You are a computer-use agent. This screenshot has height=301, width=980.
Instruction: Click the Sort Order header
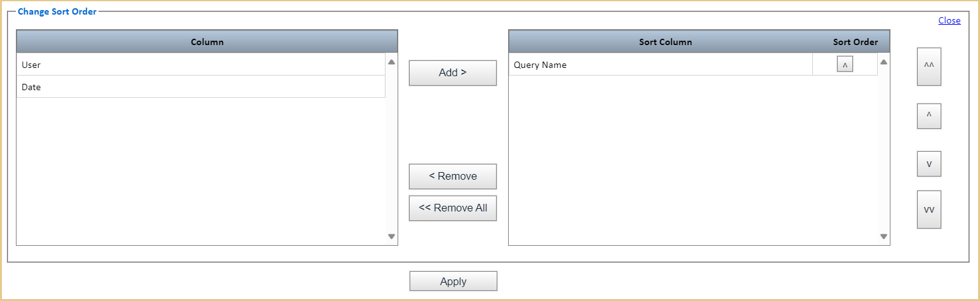(x=856, y=42)
